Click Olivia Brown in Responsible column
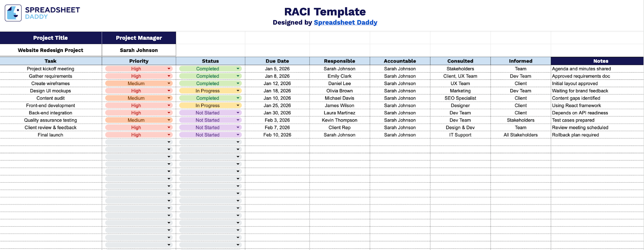Image resolution: width=644 pixels, height=250 pixels. point(340,91)
